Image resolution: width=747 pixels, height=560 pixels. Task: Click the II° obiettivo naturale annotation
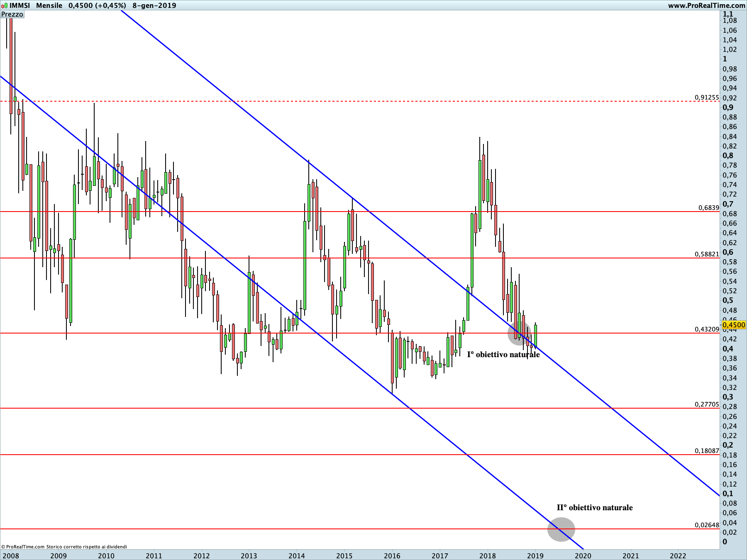tap(595, 507)
